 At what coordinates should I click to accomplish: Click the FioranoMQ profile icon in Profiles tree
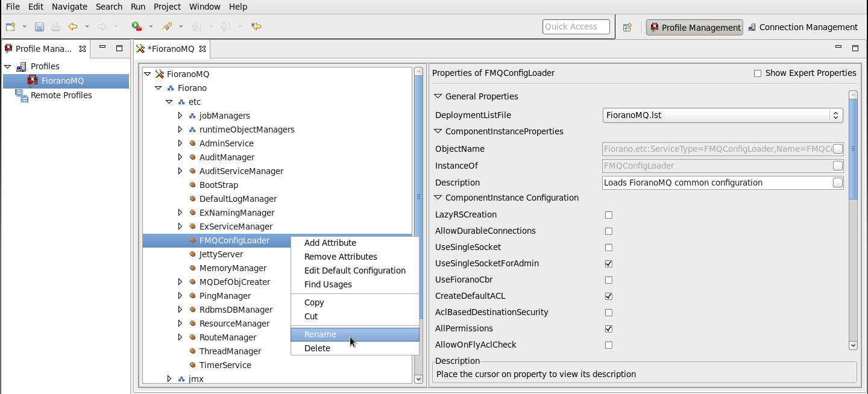33,81
